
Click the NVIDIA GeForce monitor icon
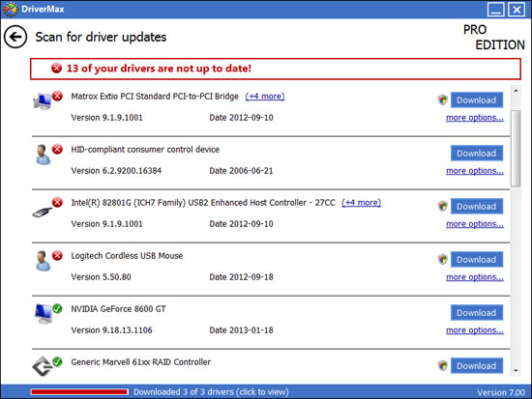point(44,314)
